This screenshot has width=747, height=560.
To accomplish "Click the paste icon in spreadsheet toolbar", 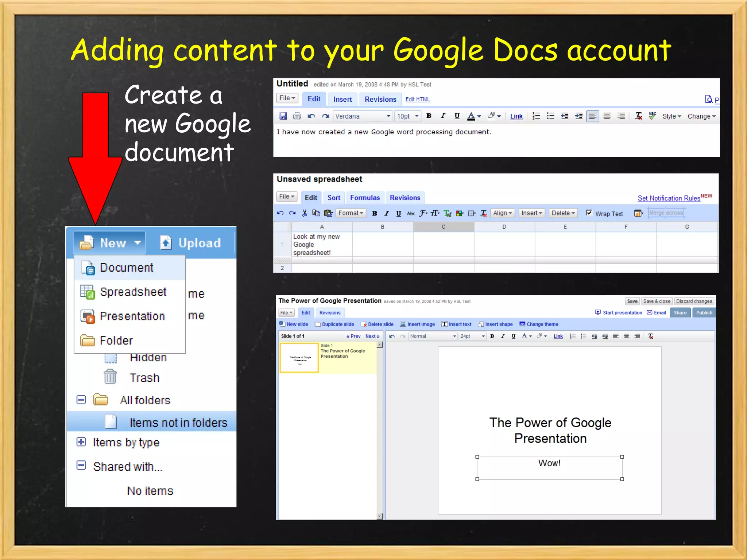I will click(x=328, y=213).
